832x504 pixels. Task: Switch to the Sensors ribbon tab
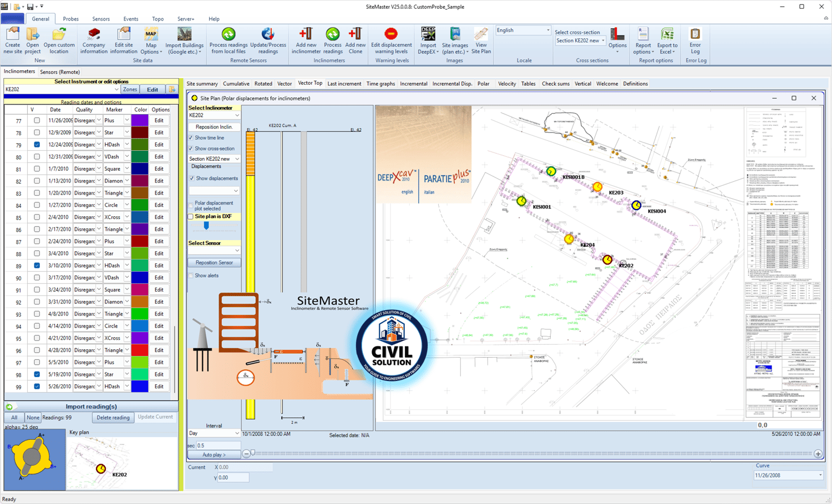point(101,19)
